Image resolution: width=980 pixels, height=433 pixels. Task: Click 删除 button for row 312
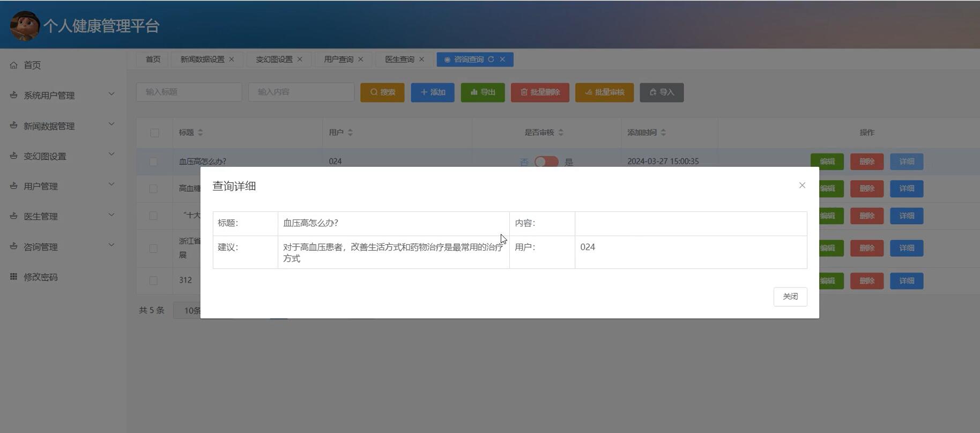click(x=867, y=281)
